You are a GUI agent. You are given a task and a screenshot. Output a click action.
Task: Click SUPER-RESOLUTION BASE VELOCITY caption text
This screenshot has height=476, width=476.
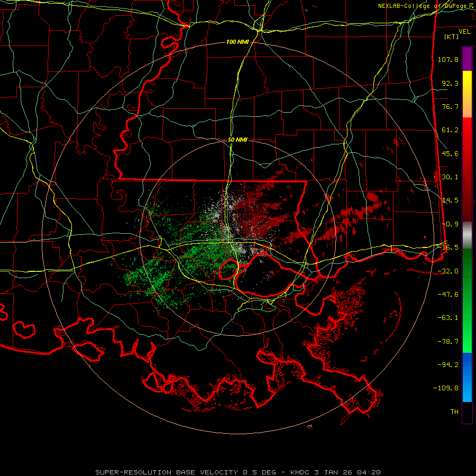coord(167,472)
